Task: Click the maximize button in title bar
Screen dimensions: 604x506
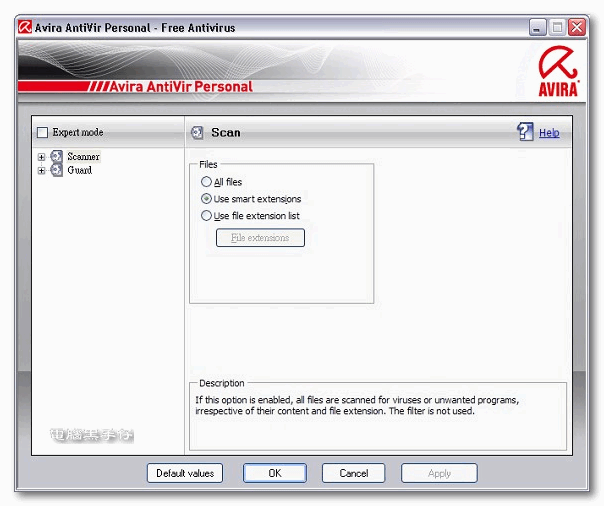Action: 557,28
